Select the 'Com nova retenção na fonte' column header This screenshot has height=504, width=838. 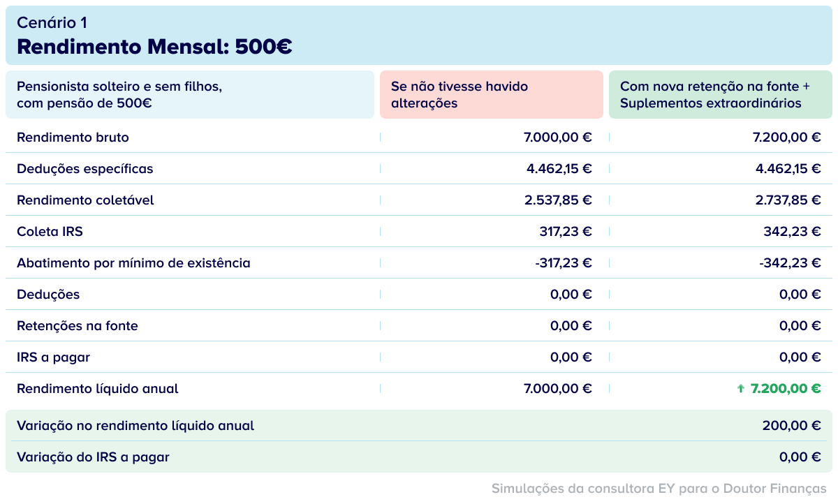tap(720, 95)
